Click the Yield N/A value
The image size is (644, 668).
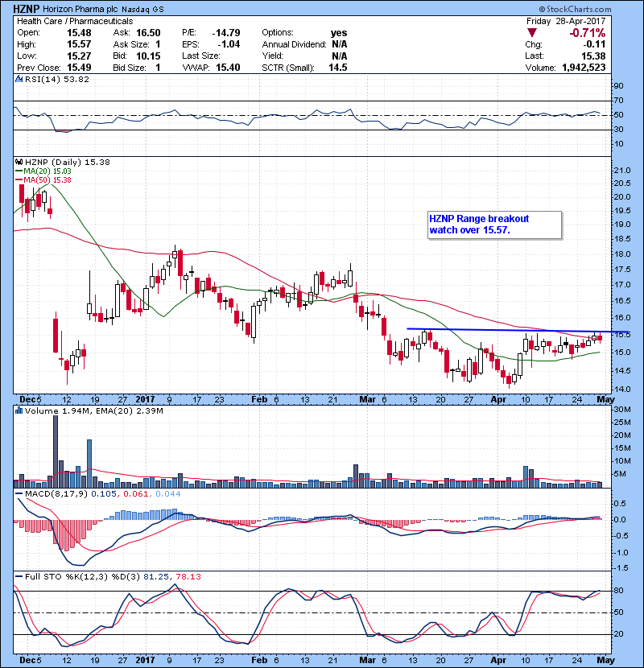point(339,56)
